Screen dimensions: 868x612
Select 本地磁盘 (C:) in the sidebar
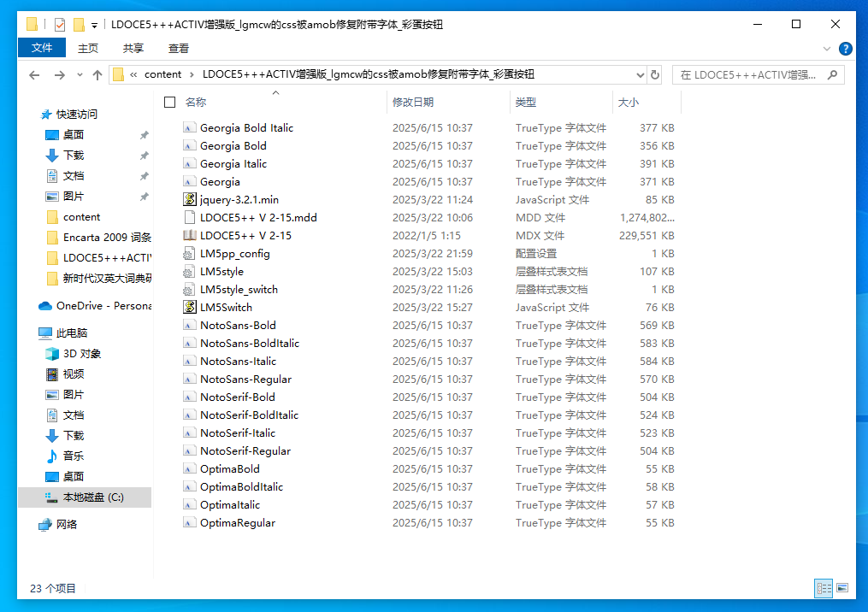click(x=85, y=497)
